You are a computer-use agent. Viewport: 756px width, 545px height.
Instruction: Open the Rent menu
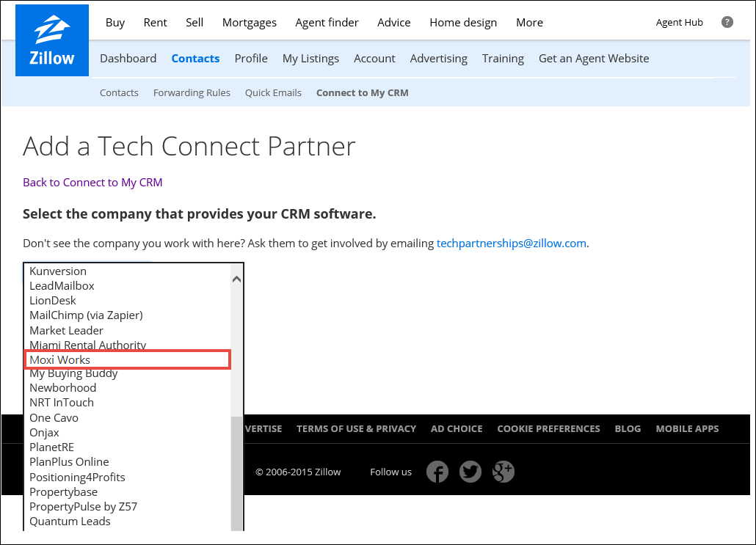coord(156,23)
